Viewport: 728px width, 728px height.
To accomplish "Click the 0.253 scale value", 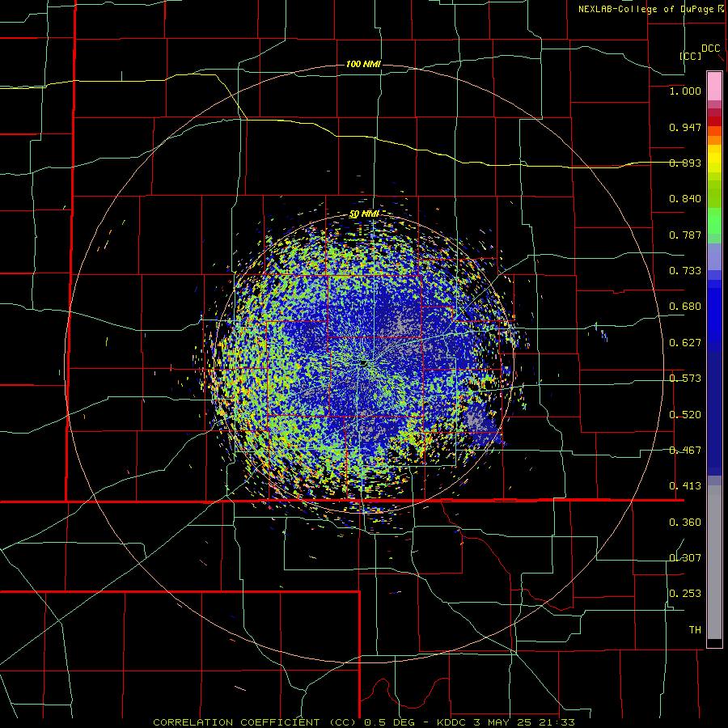I will [685, 594].
